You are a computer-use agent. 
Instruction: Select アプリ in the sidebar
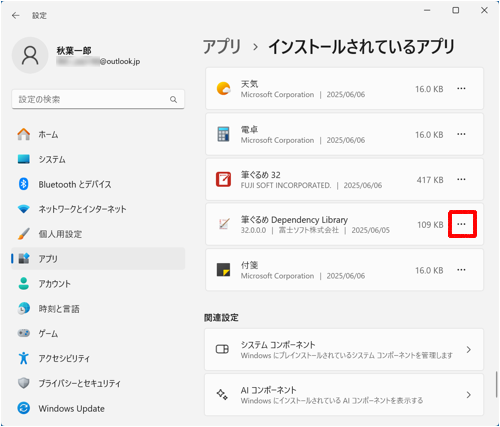98,259
